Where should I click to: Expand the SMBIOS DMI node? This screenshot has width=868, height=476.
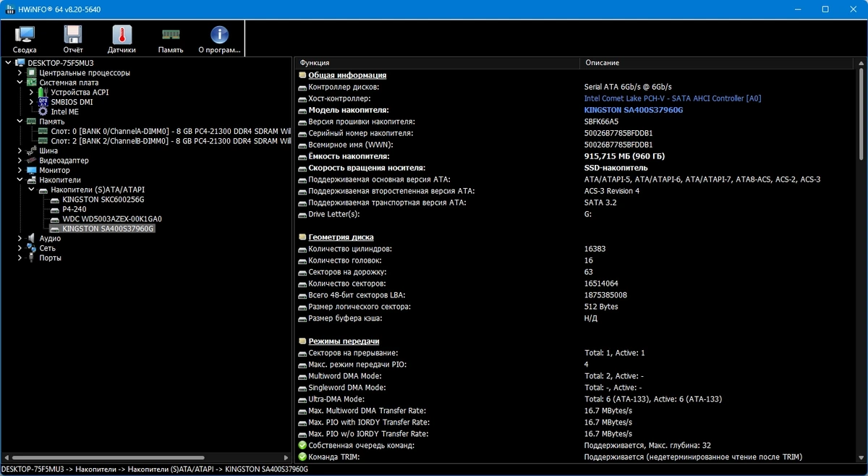tap(31, 102)
